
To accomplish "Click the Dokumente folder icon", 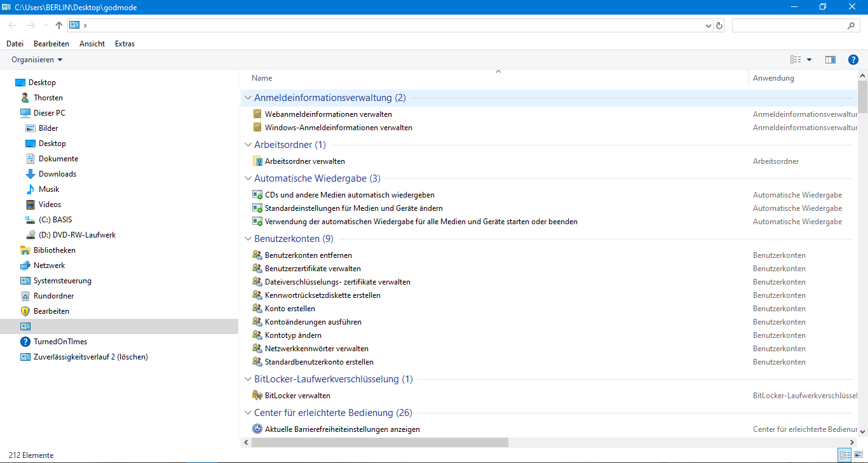I will pyautogui.click(x=30, y=159).
